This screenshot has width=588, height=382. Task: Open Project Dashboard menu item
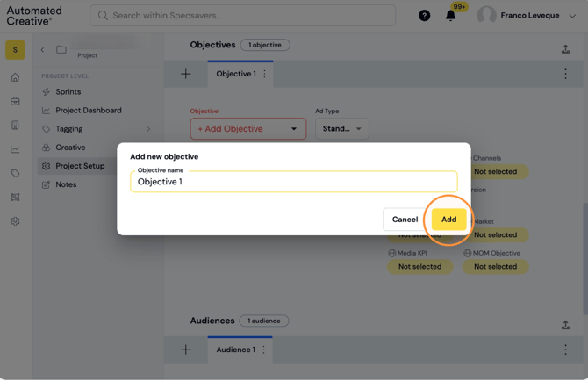click(x=89, y=111)
